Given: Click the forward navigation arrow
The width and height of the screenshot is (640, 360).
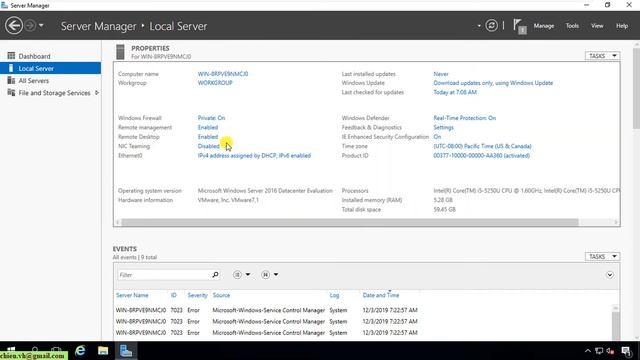Looking at the screenshot, I should [30, 26].
